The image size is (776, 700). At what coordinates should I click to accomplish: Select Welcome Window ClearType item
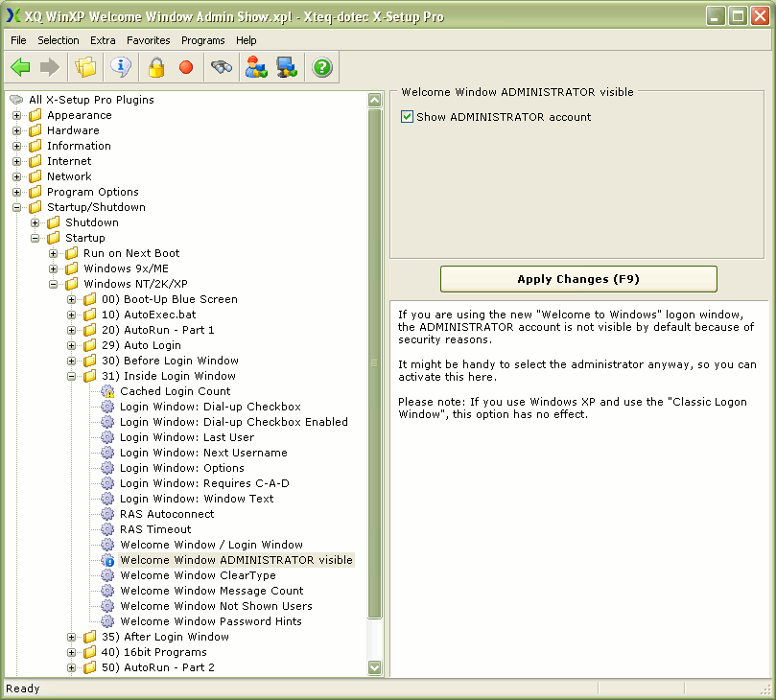point(197,575)
